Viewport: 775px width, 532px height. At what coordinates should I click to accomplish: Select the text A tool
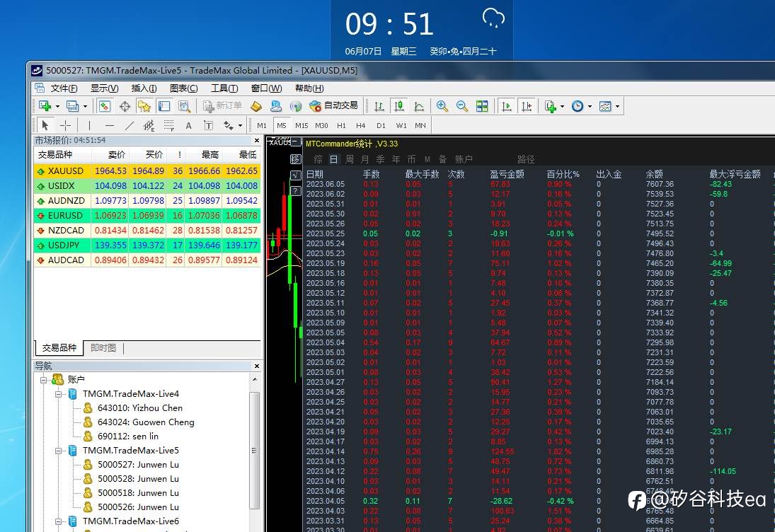point(188,125)
